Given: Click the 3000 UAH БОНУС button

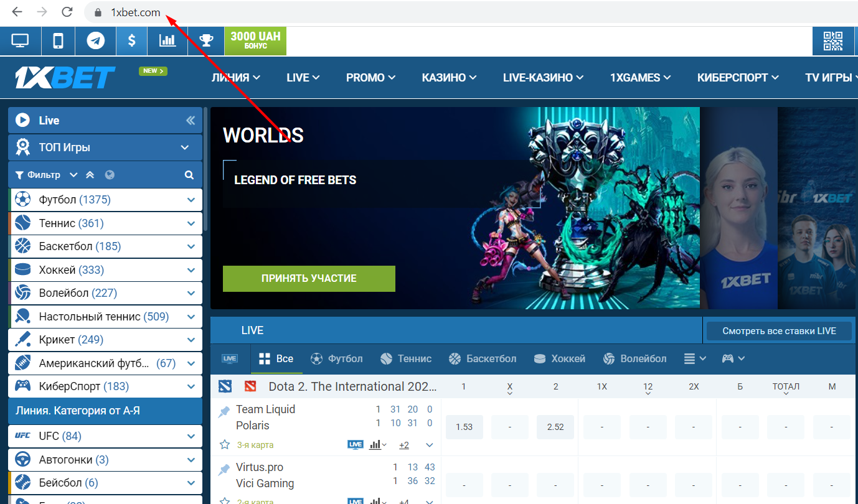Looking at the screenshot, I should 255,41.
